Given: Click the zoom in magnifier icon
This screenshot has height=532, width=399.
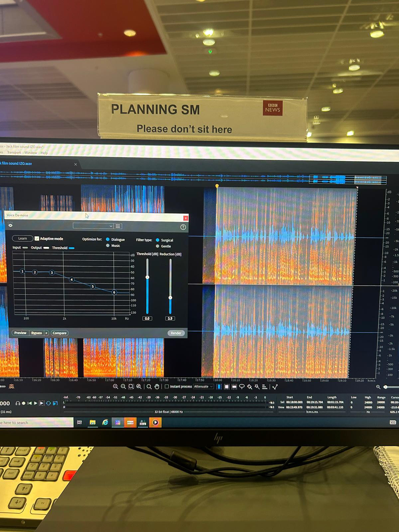Looking at the screenshot, I should [x=115, y=386].
